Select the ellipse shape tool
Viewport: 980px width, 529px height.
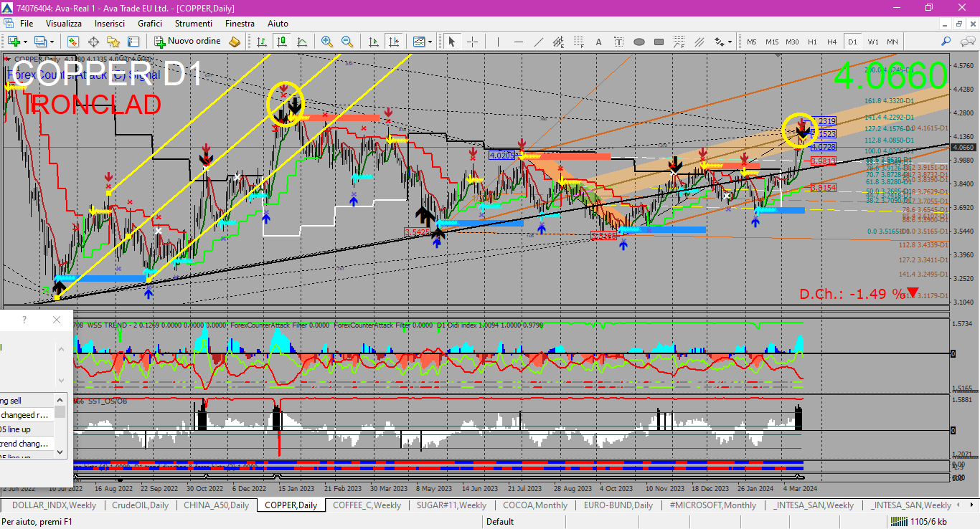pos(639,42)
